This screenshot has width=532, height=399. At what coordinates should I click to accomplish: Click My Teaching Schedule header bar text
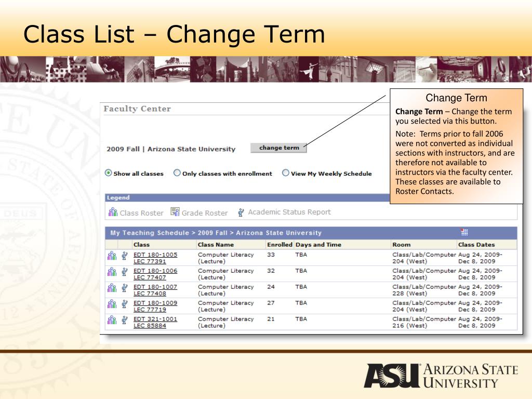click(x=216, y=233)
